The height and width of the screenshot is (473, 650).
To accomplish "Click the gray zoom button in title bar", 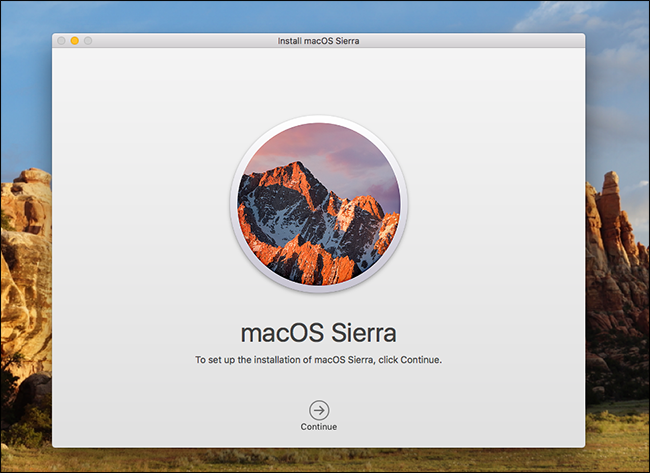I will coord(88,41).
